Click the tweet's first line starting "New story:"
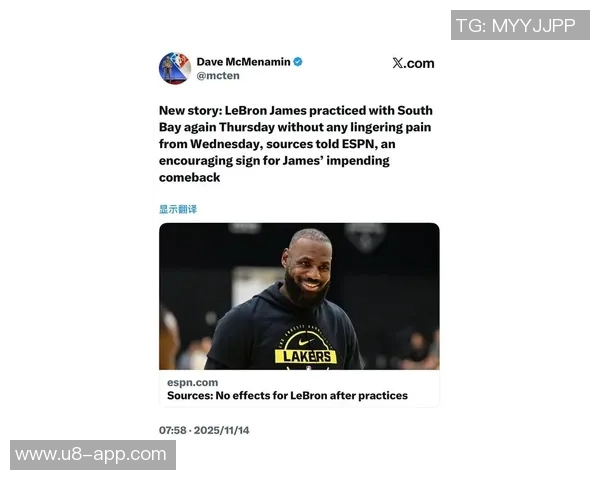 [x=296, y=110]
